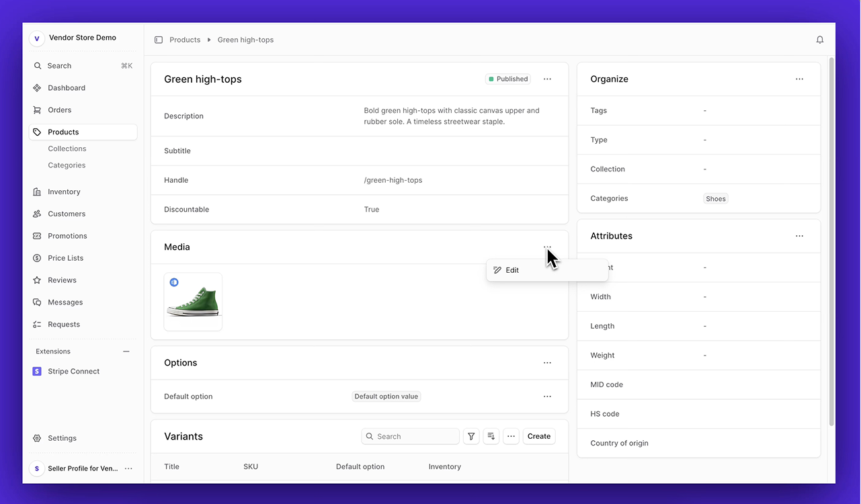The height and width of the screenshot is (504, 861).
Task: Collapse the Extensions section with minus control
Action: 126,351
